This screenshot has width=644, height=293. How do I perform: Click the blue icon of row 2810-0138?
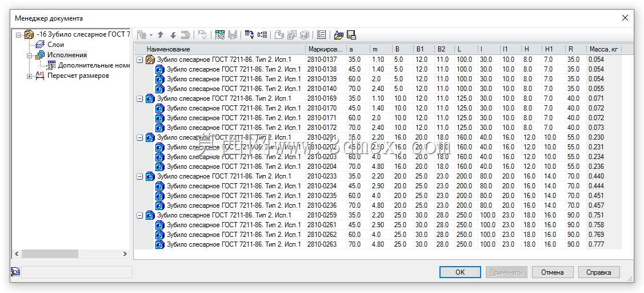(160, 69)
